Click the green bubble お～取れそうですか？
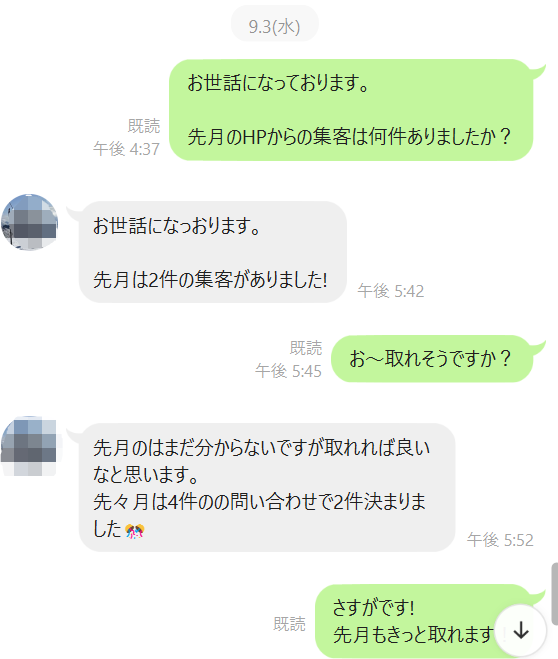This screenshot has height=659, width=558. pyautogui.click(x=432, y=358)
